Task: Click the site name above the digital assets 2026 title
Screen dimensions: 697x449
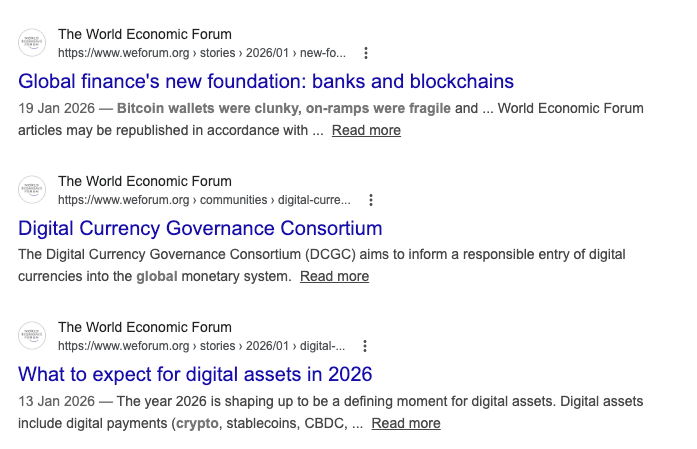Action: point(144,328)
